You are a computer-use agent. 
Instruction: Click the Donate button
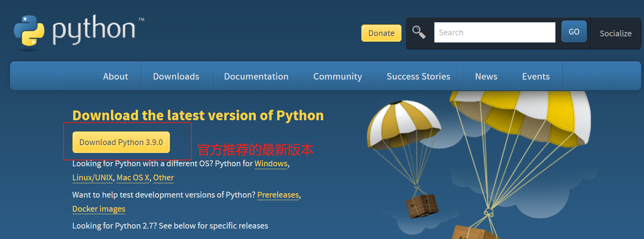tap(381, 33)
